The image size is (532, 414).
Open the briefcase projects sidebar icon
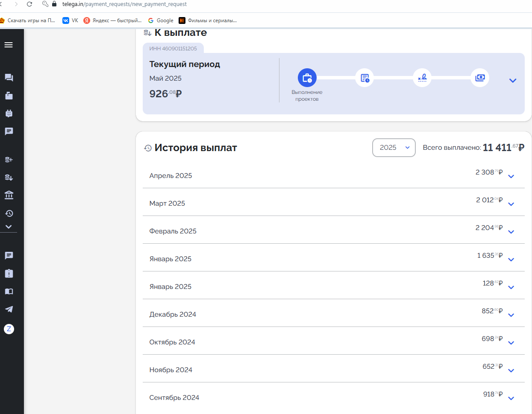click(x=9, y=96)
